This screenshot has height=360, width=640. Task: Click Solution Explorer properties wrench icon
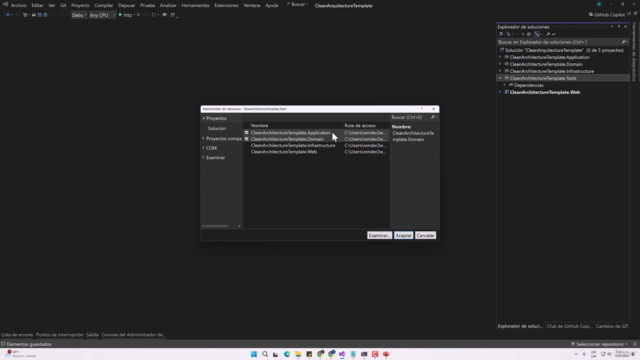(x=548, y=34)
